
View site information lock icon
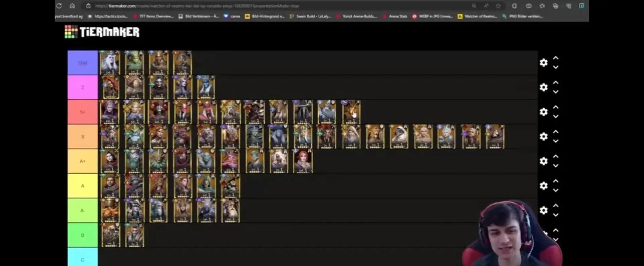88,6
